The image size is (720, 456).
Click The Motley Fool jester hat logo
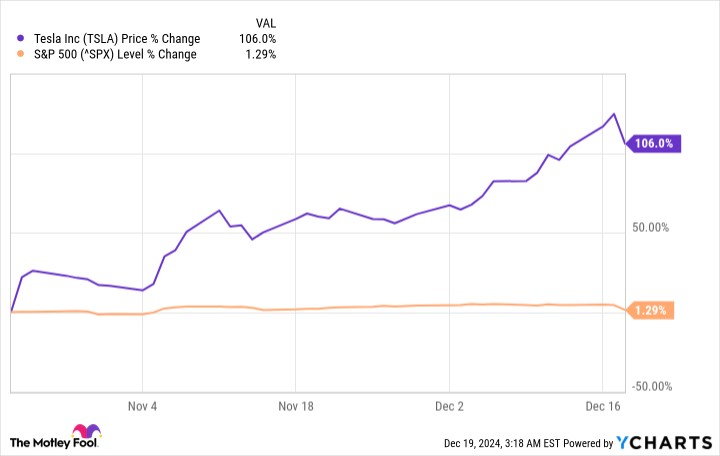coord(86,431)
